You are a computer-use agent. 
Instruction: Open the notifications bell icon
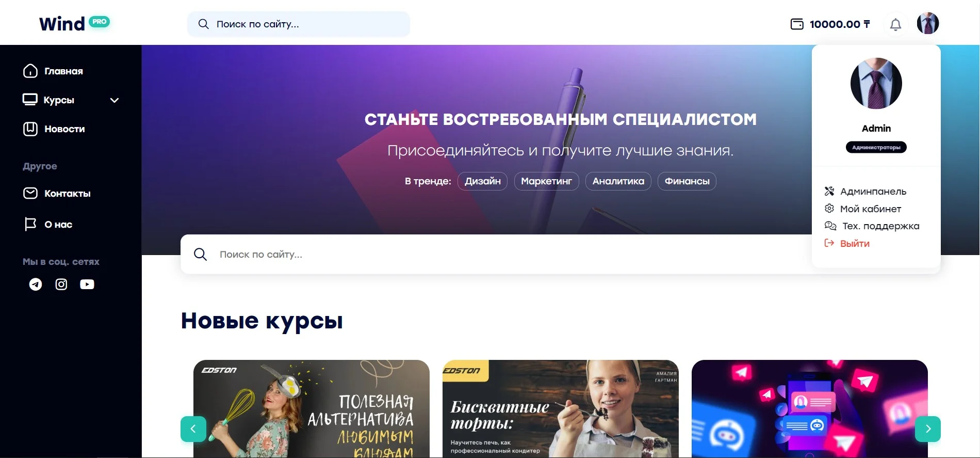[x=895, y=24]
